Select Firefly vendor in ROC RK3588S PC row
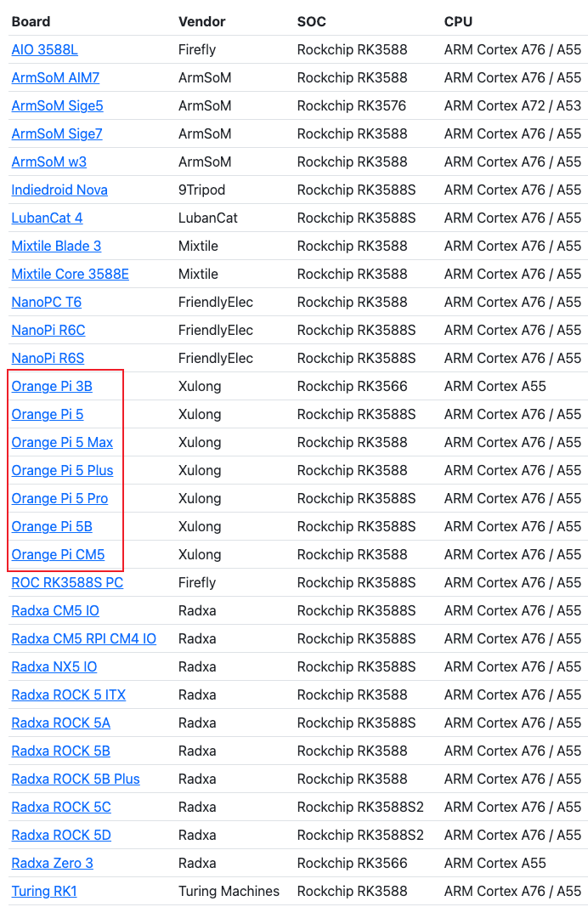This screenshot has width=588, height=907. pos(197,582)
